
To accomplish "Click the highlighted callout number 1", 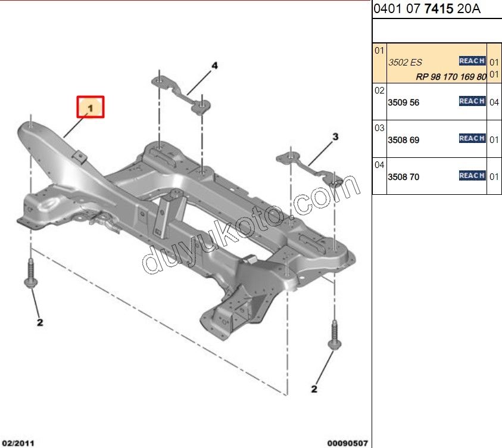I will [90, 107].
